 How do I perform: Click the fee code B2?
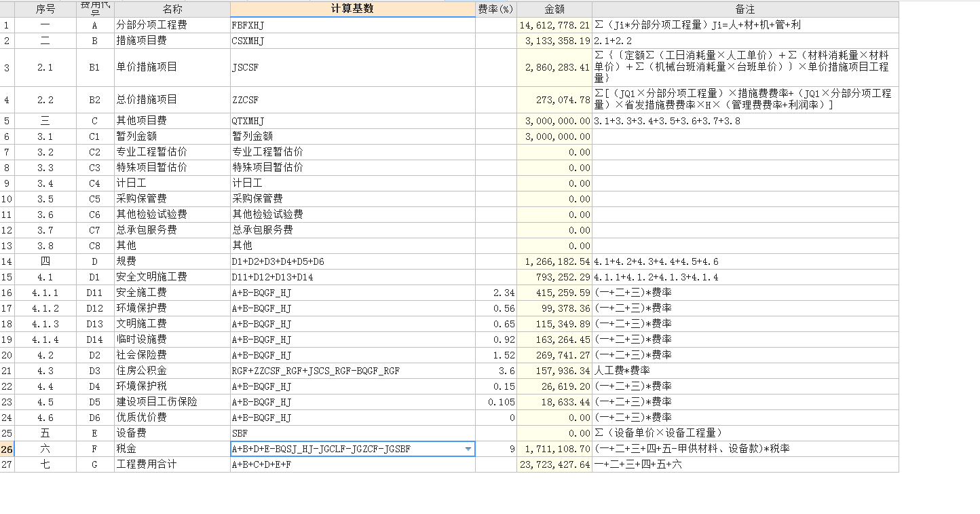click(x=95, y=100)
